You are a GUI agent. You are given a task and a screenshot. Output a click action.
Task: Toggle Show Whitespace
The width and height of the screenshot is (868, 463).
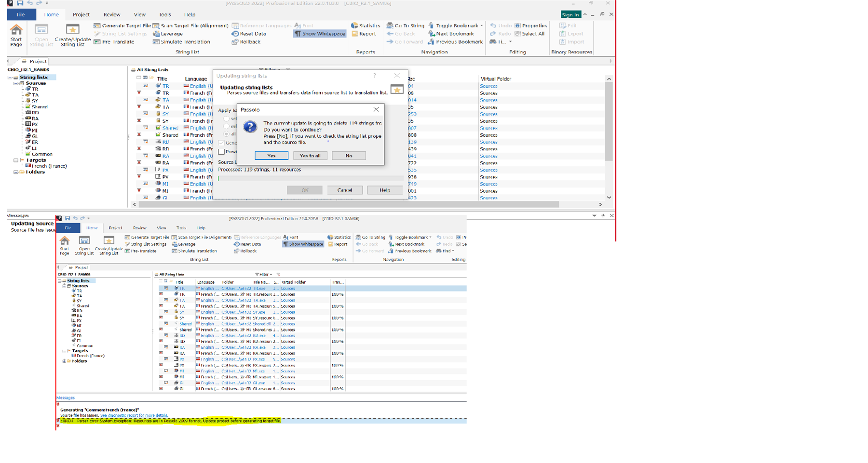[319, 34]
